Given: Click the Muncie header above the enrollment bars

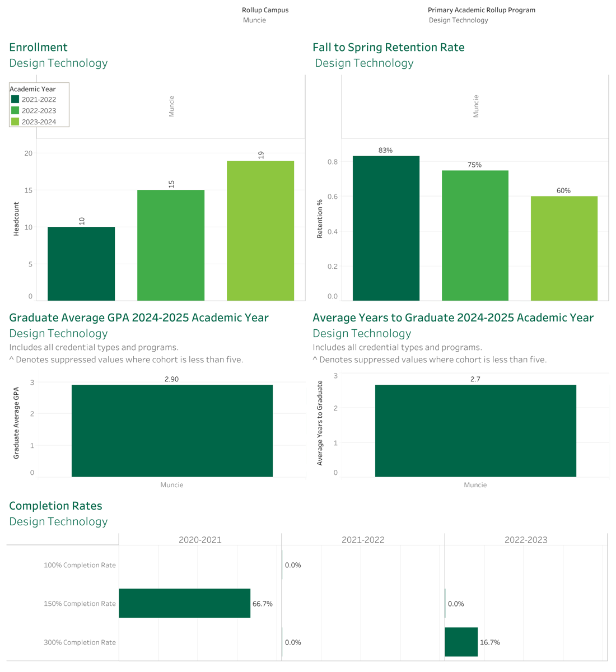Looking at the screenshot, I should (172, 106).
